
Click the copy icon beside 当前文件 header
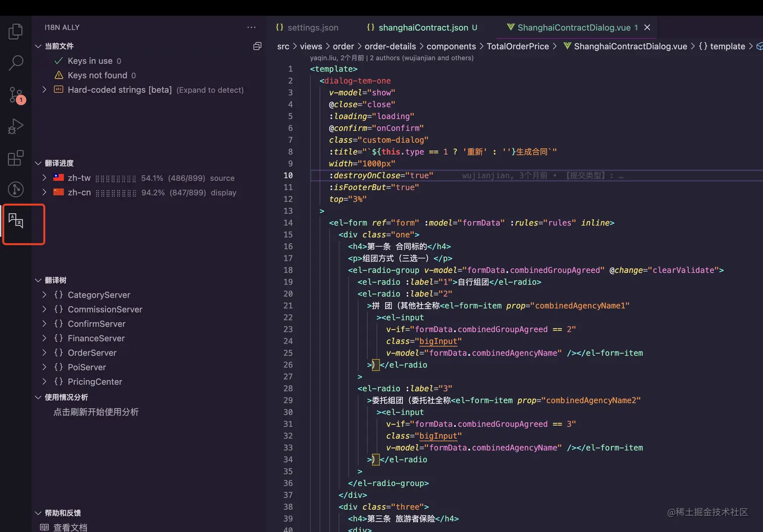tap(257, 46)
